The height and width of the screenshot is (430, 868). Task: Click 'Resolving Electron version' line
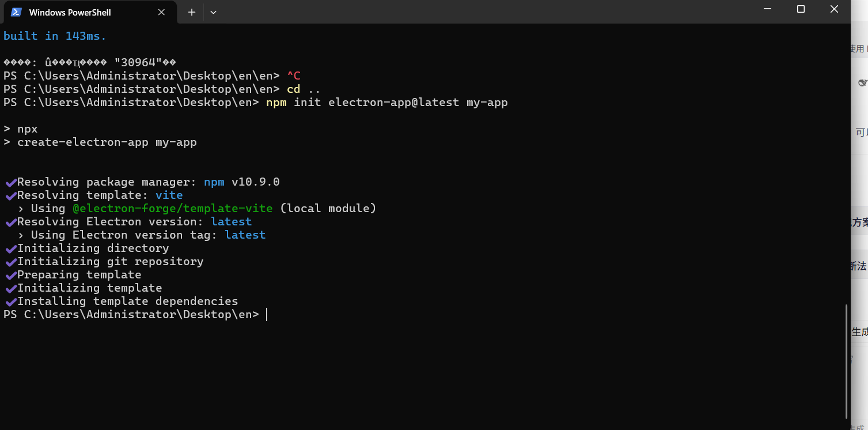pos(129,221)
